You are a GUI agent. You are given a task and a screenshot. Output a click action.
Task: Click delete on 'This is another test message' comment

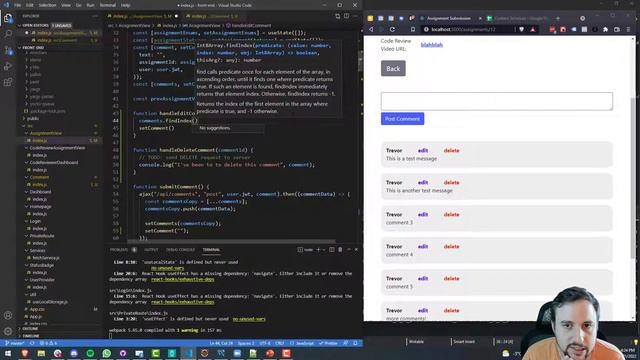coord(451,182)
